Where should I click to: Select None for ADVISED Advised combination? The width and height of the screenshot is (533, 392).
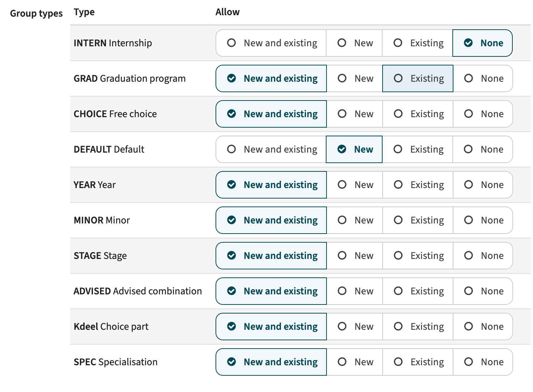pos(483,291)
